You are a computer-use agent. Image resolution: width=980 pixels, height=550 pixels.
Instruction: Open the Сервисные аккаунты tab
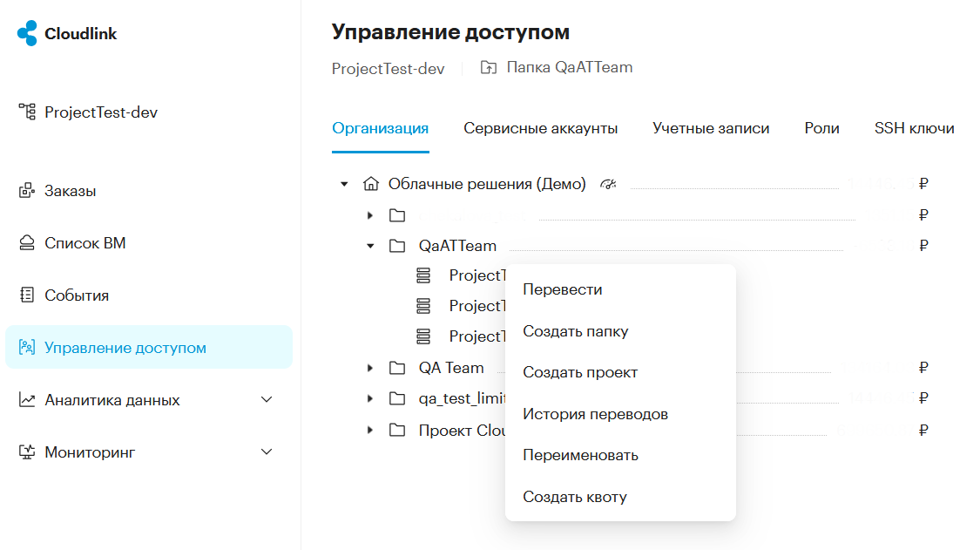tap(541, 128)
